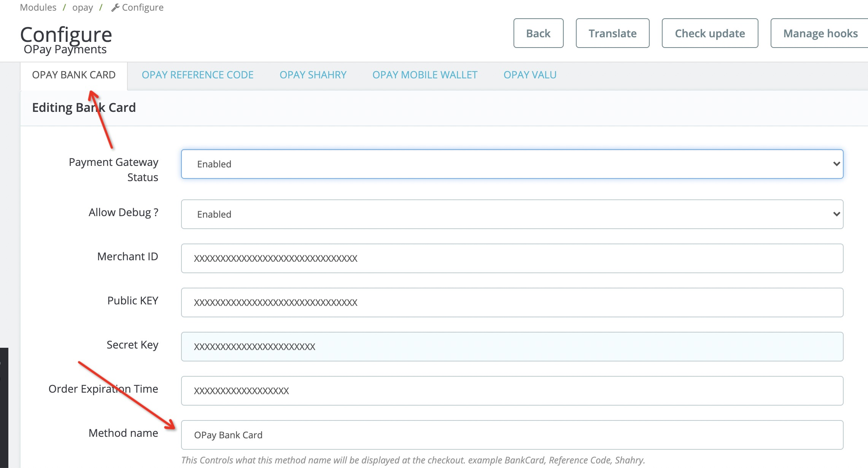Expand Allow Debug dropdown options
Viewport: 868px width, 468px height.
(x=835, y=214)
